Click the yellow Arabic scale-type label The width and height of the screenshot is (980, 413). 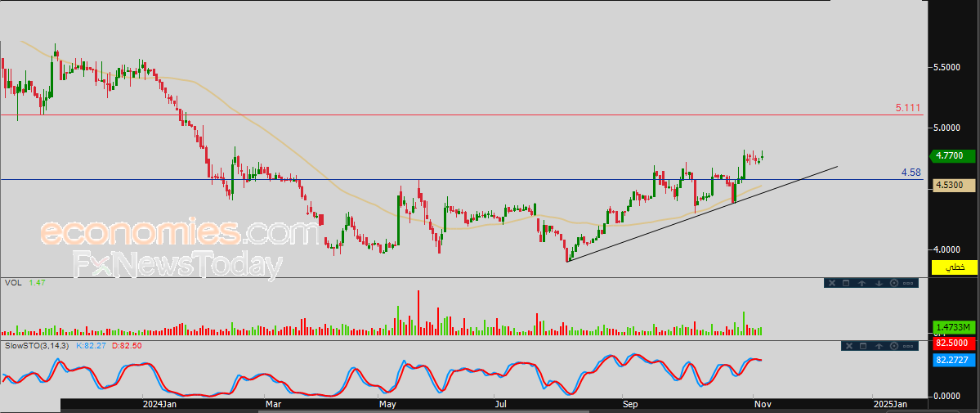click(x=955, y=267)
